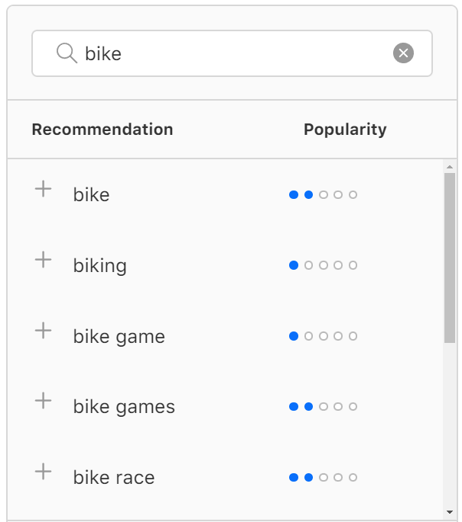This screenshot has width=462, height=522.
Task: Select the 'bike game' recommendation text
Action: pyautogui.click(x=119, y=336)
